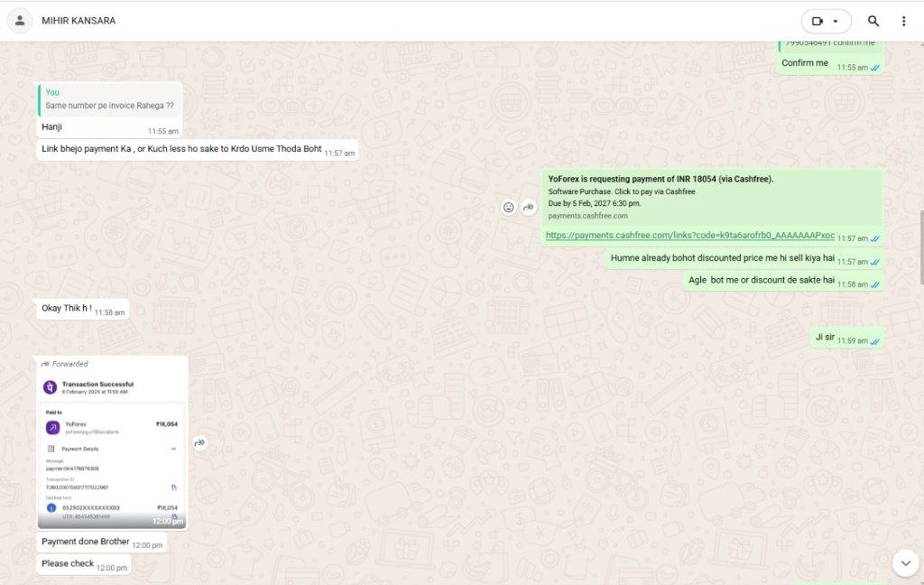Jump to latest messages with down chevron
924x585 pixels.
point(905,563)
